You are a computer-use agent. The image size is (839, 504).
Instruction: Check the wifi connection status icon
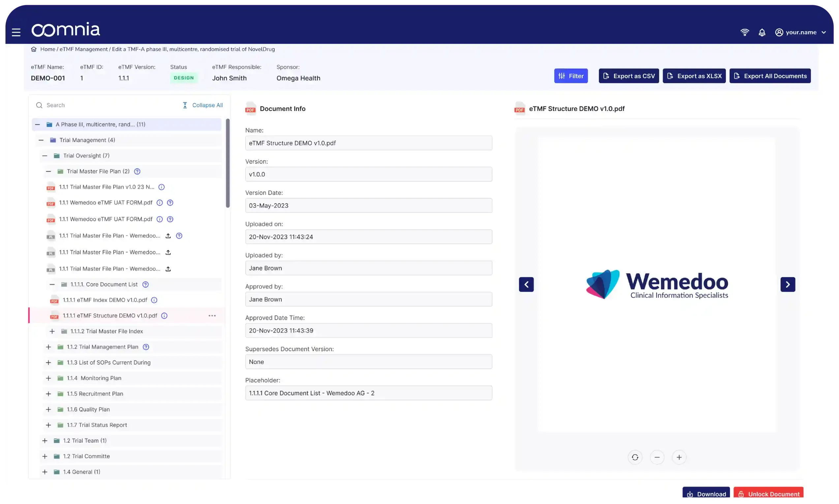click(x=744, y=32)
